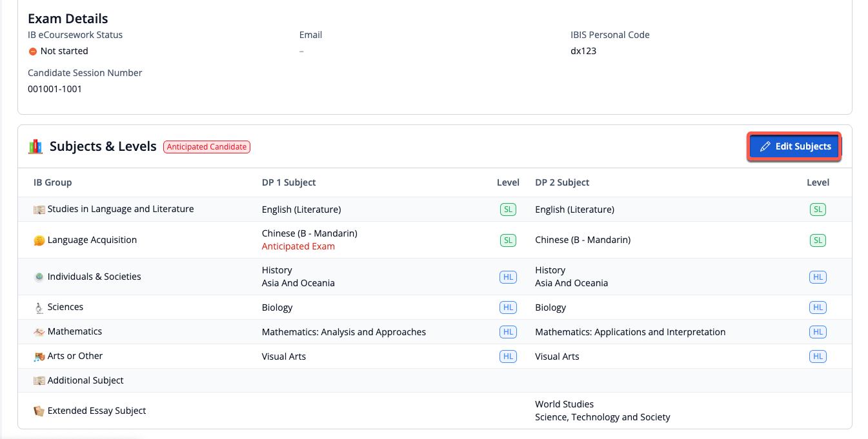The height and width of the screenshot is (439, 868).
Task: Click the IBIS Personal Code value dx123
Action: tap(583, 51)
